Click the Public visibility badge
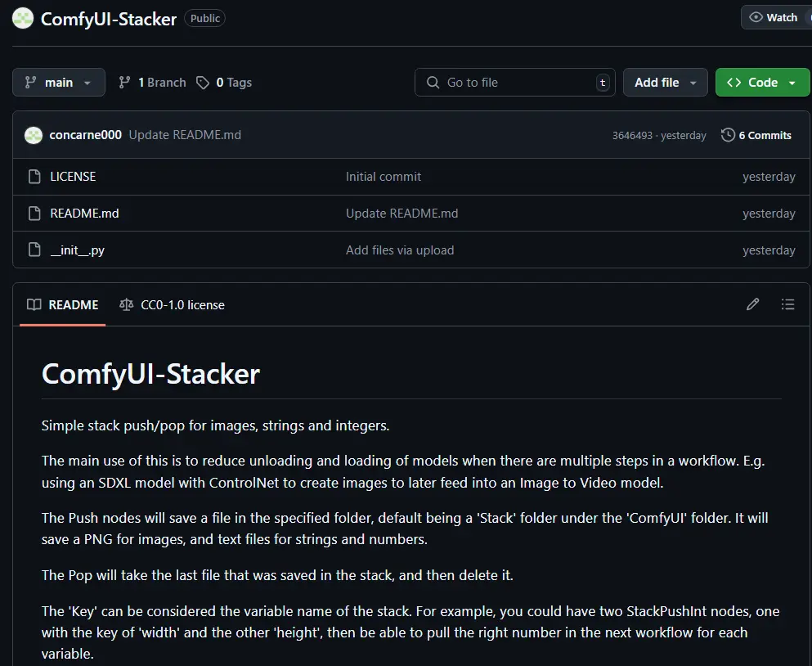This screenshot has width=812, height=666. (x=204, y=17)
